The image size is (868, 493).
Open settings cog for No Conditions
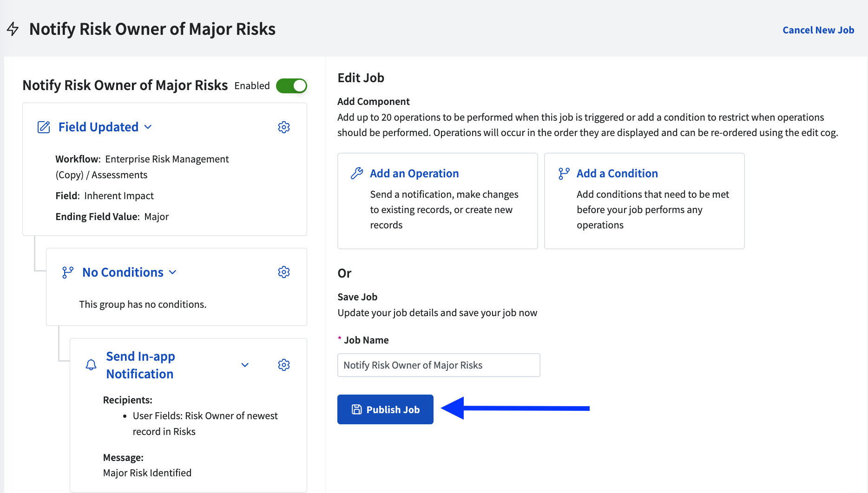pyautogui.click(x=284, y=272)
